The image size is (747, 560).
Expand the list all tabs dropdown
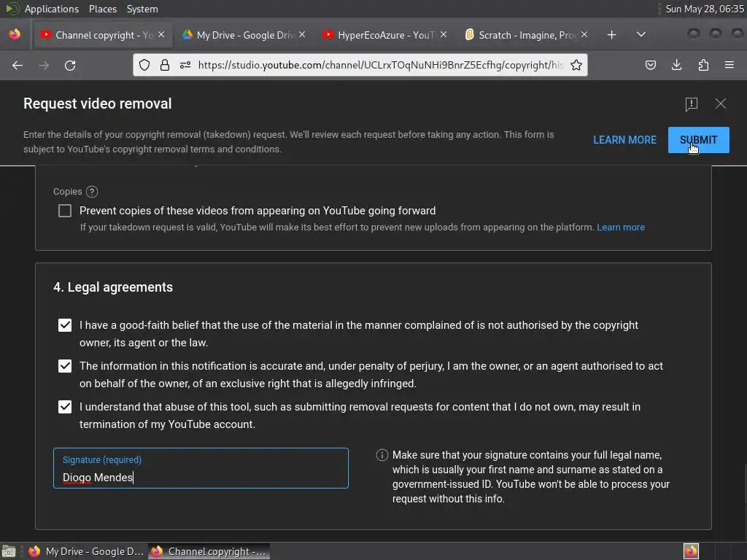coord(641,34)
